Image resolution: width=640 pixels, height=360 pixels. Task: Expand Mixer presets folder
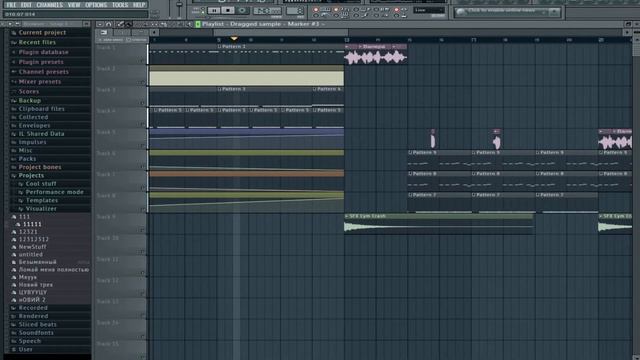[40, 82]
